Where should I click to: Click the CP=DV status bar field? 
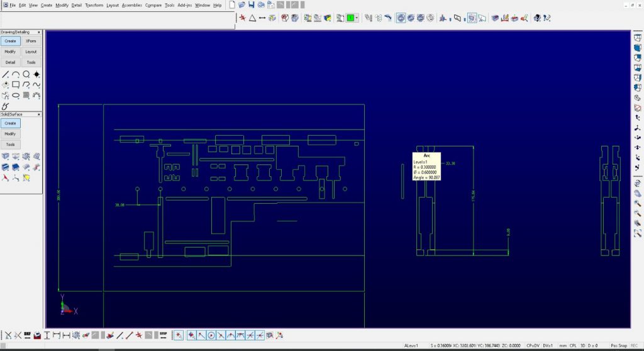coord(533,346)
